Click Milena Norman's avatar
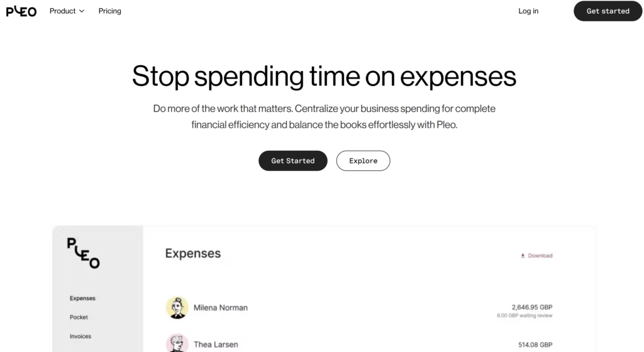The width and height of the screenshot is (644, 352). [x=177, y=308]
